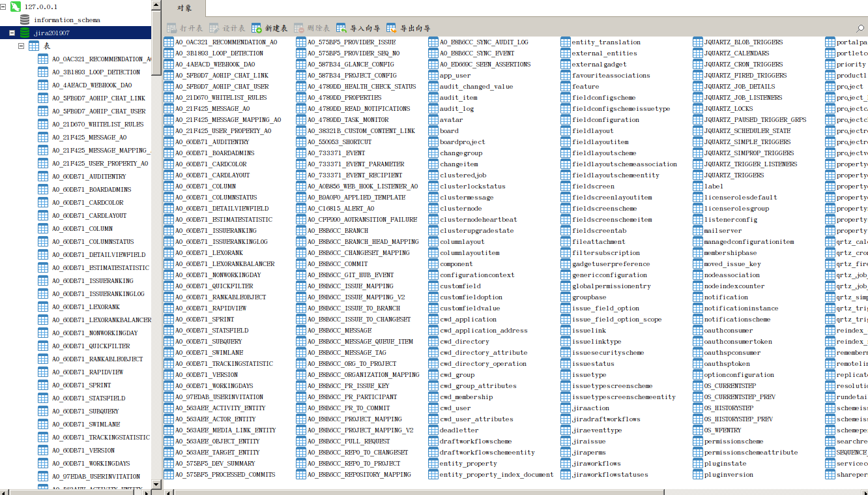868x495 pixels.
Task: Select the cwd_membership table
Action: tap(467, 397)
